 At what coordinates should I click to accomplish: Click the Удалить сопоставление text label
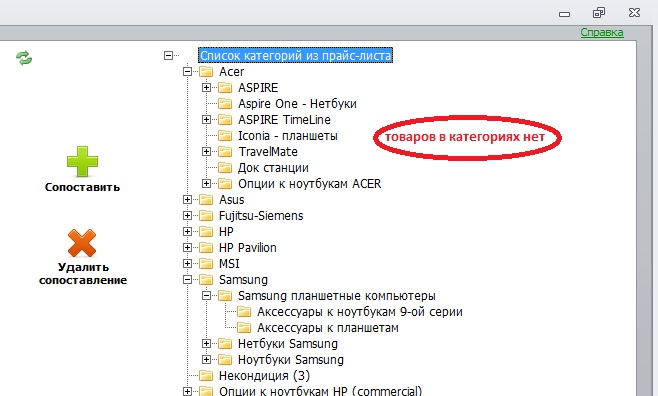83,274
